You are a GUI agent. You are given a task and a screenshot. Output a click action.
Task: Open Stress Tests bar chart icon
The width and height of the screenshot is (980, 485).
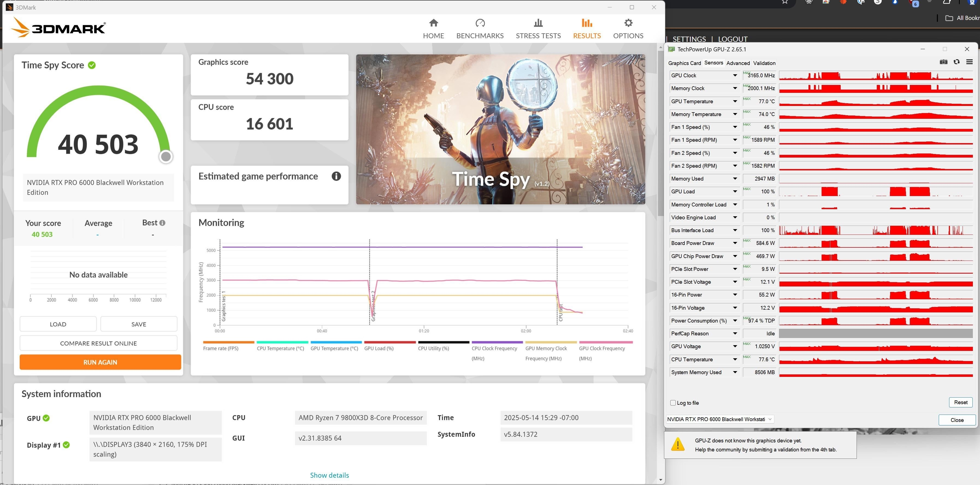click(538, 23)
